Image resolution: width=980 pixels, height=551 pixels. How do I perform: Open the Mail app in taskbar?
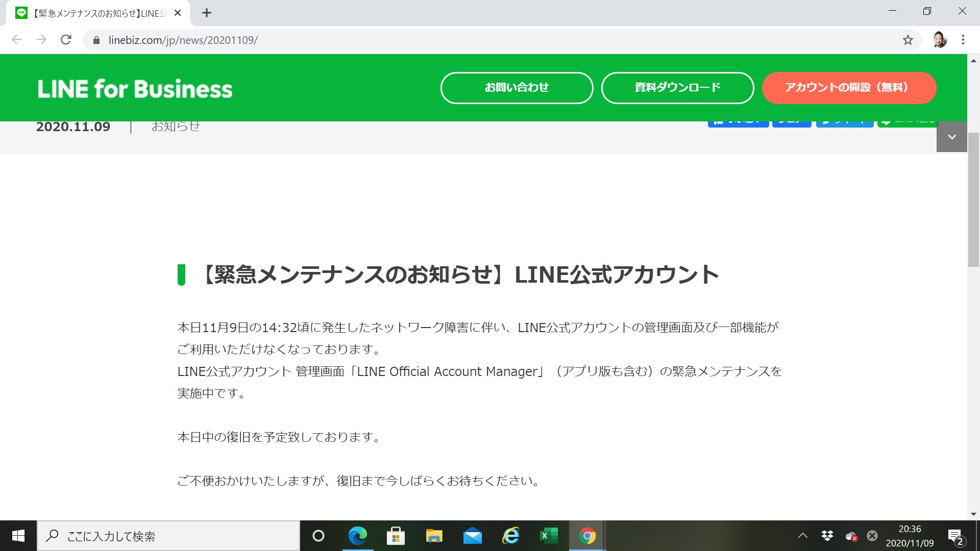coord(472,536)
